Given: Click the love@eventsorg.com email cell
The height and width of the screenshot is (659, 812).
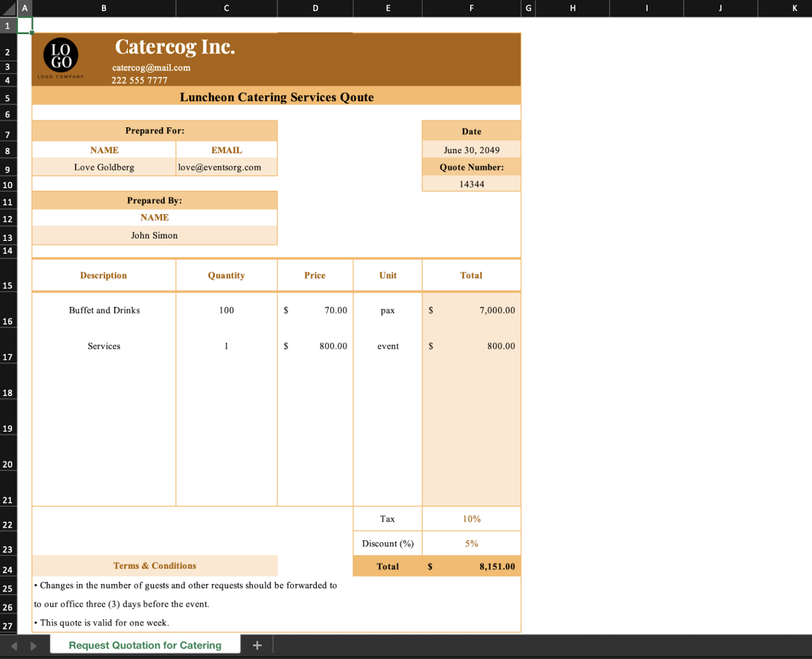Looking at the screenshot, I should click(x=226, y=167).
